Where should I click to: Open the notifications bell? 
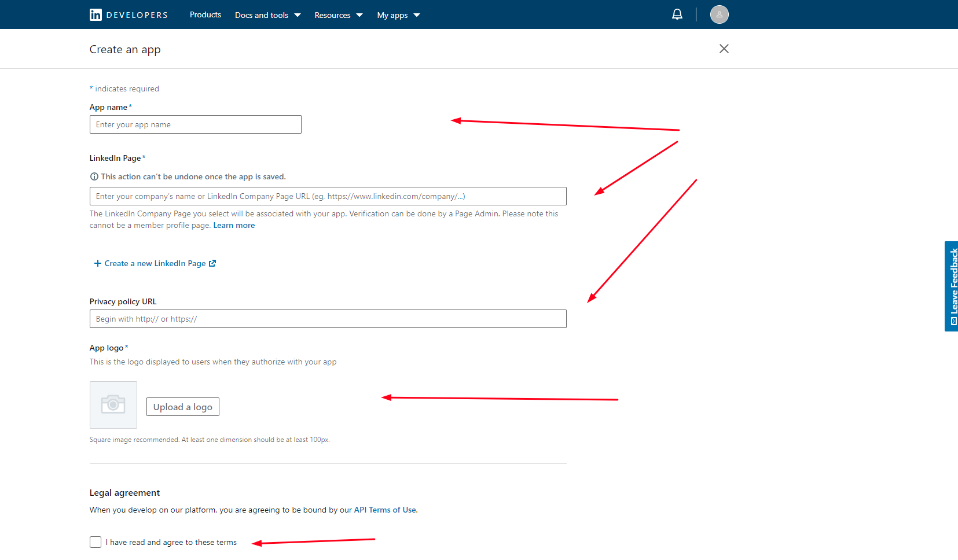click(677, 14)
